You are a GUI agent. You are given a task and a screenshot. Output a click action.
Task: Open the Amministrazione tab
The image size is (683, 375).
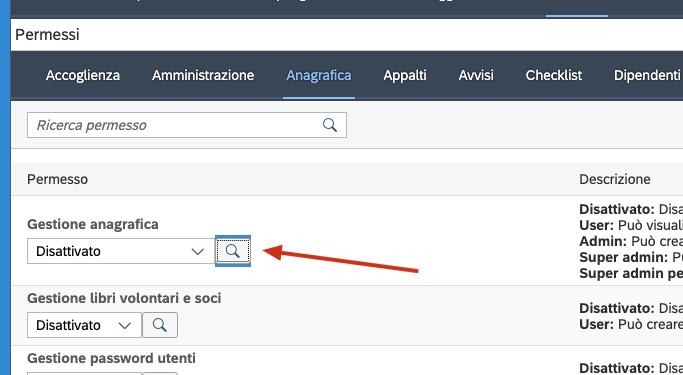203,75
